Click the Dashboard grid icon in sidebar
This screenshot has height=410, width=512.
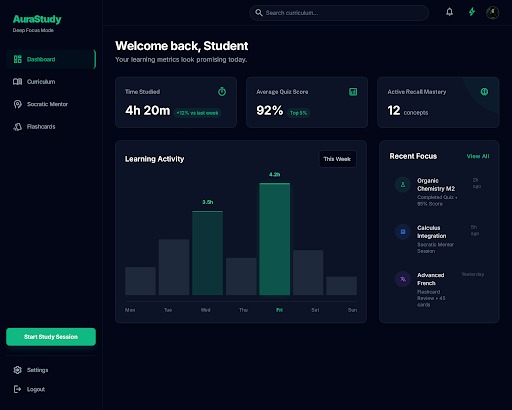click(17, 59)
